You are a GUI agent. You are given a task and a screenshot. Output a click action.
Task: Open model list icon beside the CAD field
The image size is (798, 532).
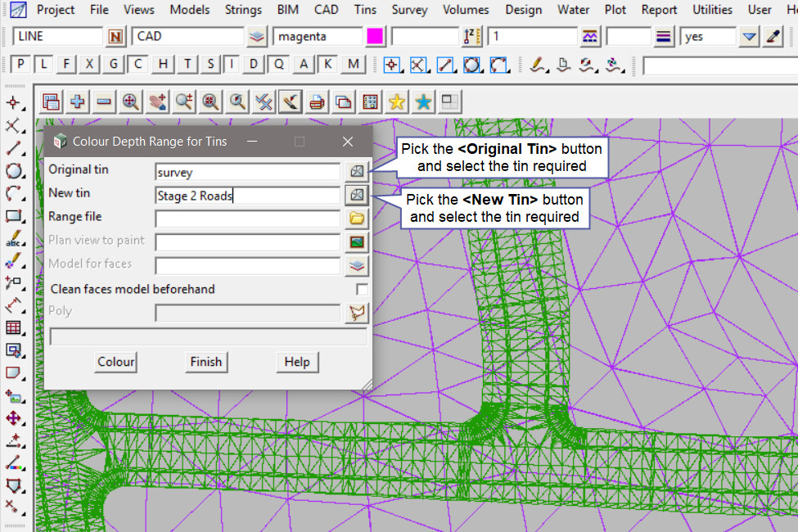pos(257,37)
